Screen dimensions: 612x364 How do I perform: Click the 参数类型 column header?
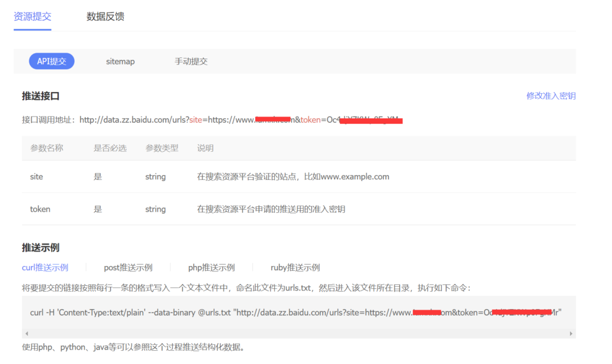click(162, 148)
